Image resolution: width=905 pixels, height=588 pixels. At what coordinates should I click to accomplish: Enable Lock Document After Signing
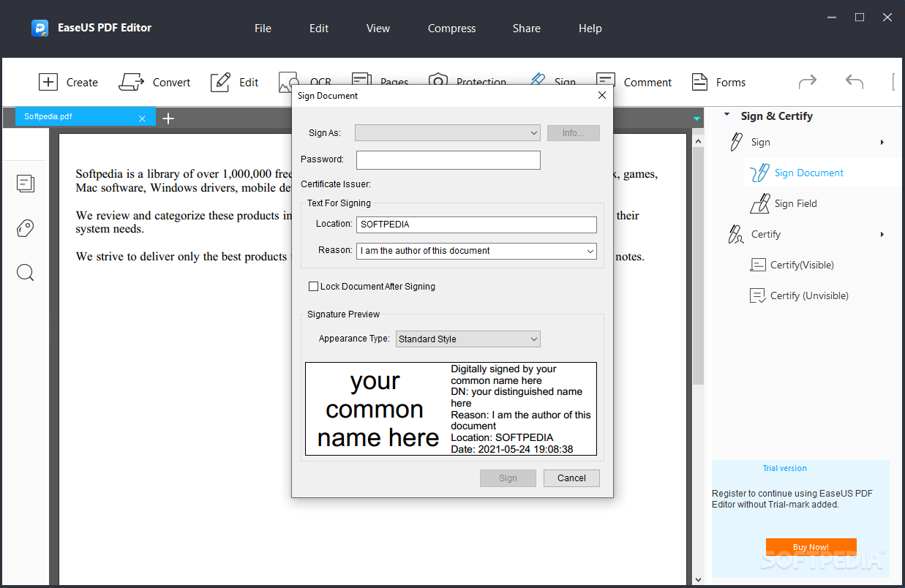[x=313, y=287]
